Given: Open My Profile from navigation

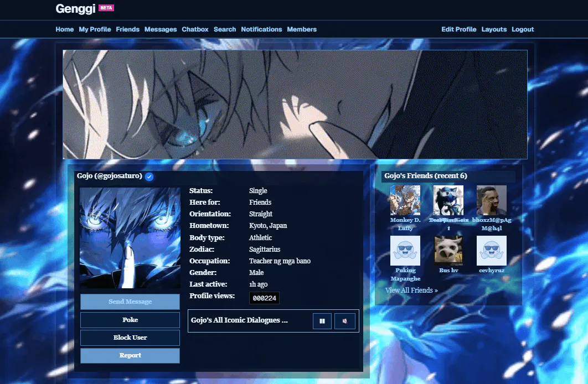Looking at the screenshot, I should (95, 29).
